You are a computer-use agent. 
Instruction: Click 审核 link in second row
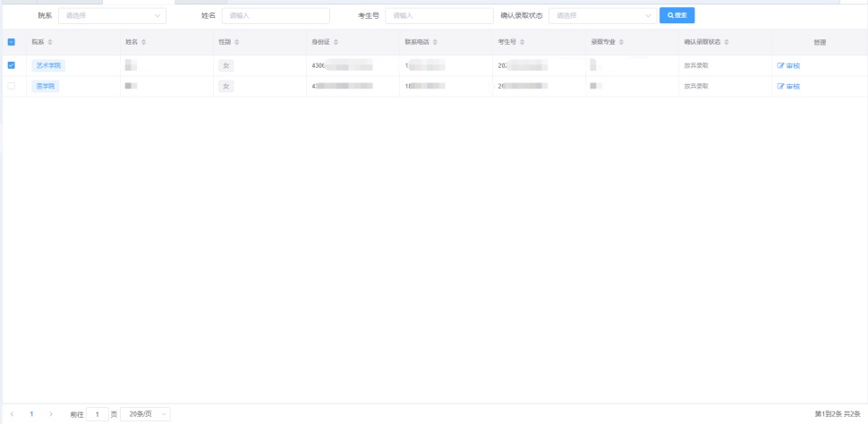tap(788, 86)
